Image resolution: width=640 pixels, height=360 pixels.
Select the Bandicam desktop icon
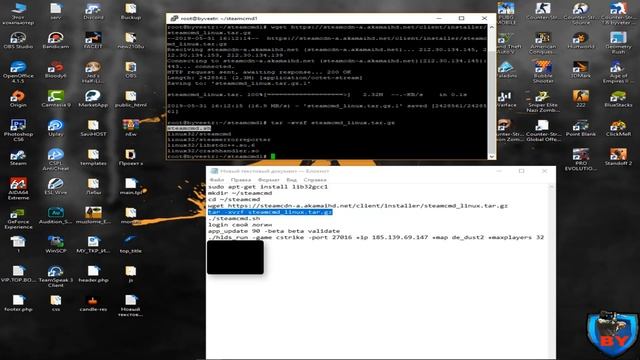[x=56, y=41]
